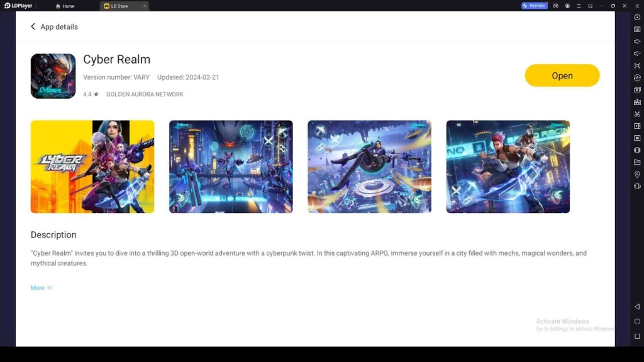Click the circular A icon in sidebar
The image size is (644, 362).
[x=637, y=77]
